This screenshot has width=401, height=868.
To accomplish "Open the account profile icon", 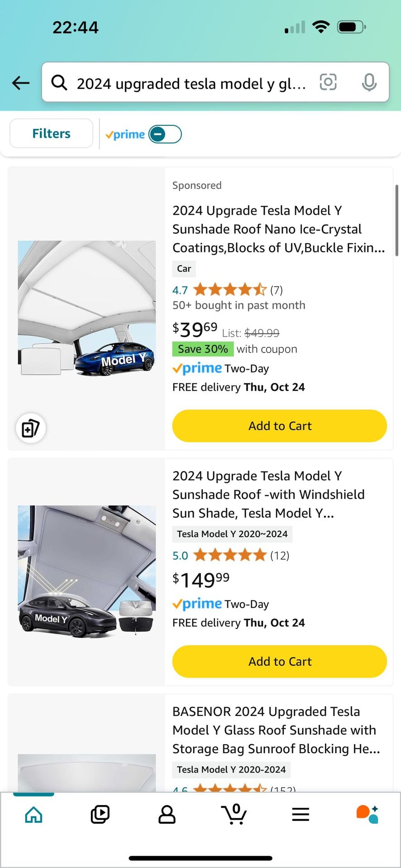I will coord(167,815).
